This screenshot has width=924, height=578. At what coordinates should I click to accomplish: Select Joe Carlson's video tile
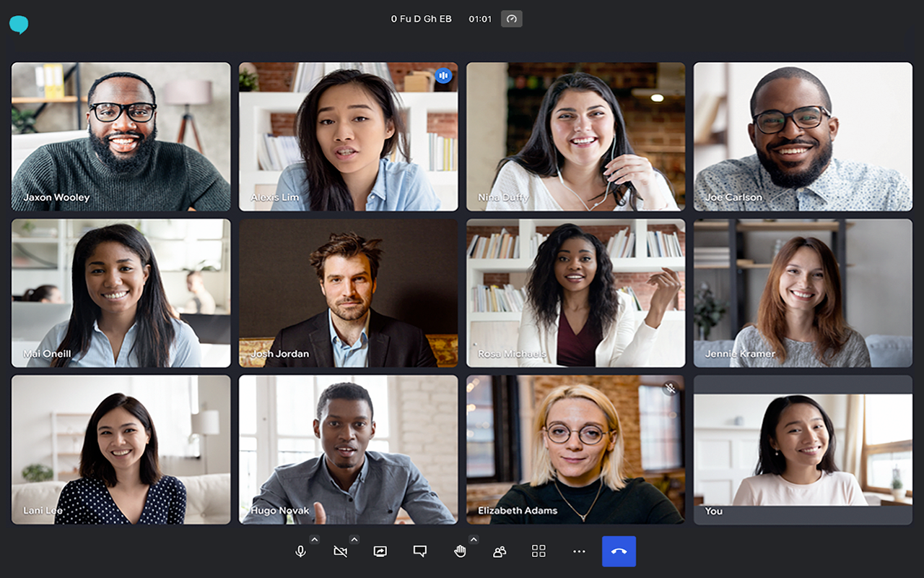(803, 137)
